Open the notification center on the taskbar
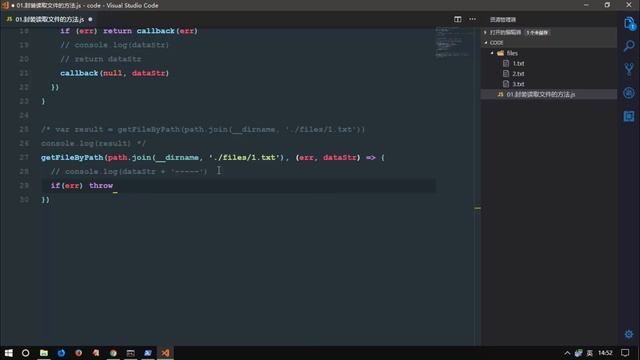640x360 pixels. pos(625,353)
